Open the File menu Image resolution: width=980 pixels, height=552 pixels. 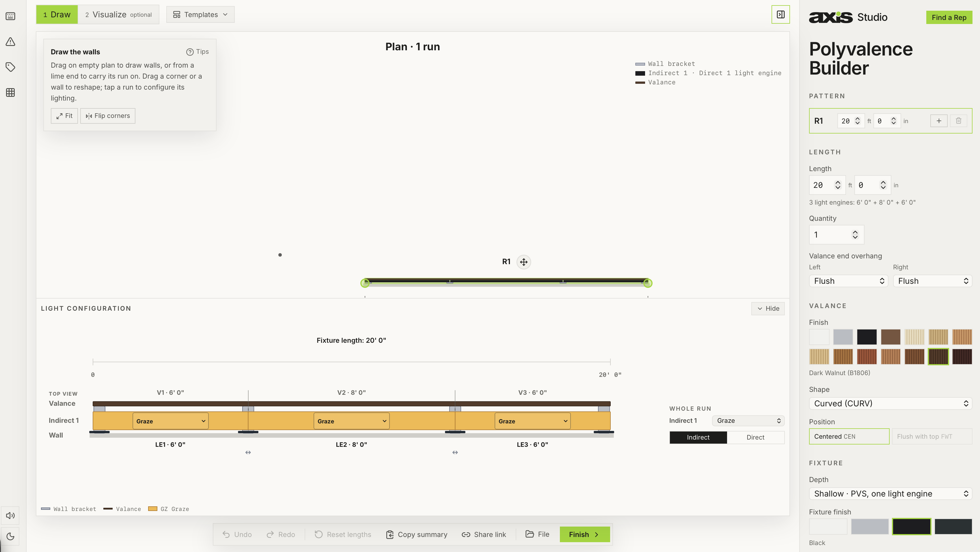[x=537, y=534]
